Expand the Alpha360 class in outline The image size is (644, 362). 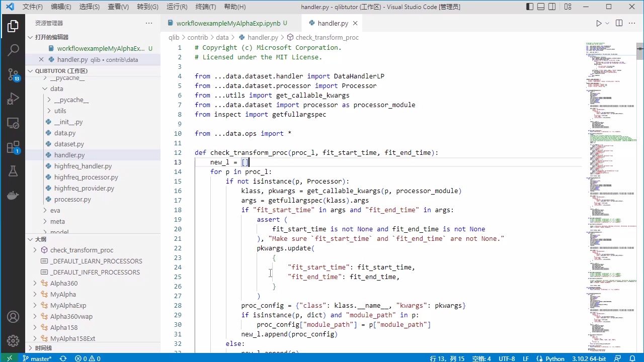click(35, 283)
